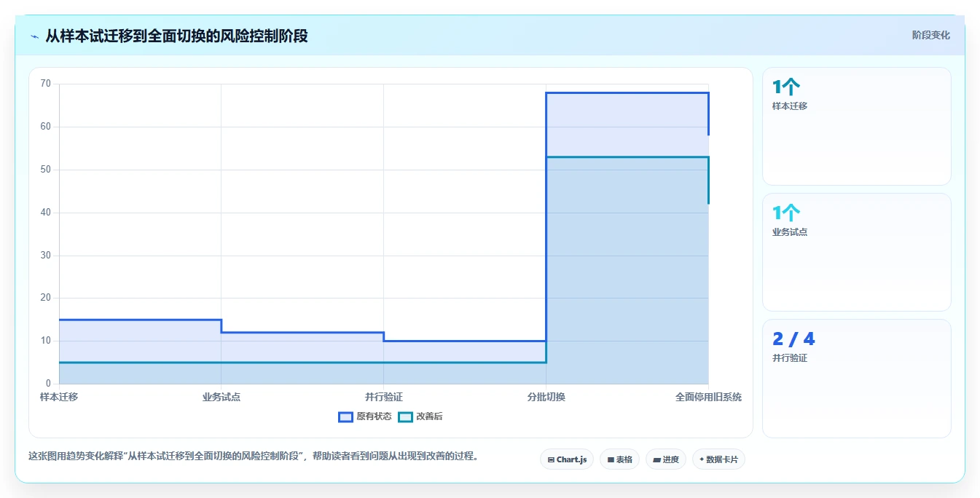Click the 30 y-axis value
This screenshot has height=498, width=980.
point(46,256)
